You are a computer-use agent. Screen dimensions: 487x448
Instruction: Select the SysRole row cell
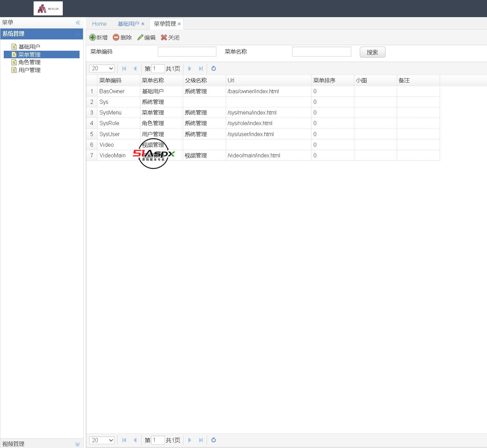pyautogui.click(x=119, y=123)
